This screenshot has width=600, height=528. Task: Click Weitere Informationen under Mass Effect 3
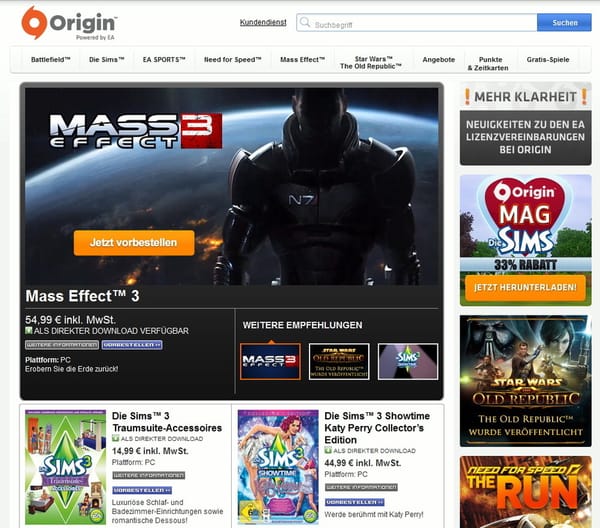tap(62, 345)
